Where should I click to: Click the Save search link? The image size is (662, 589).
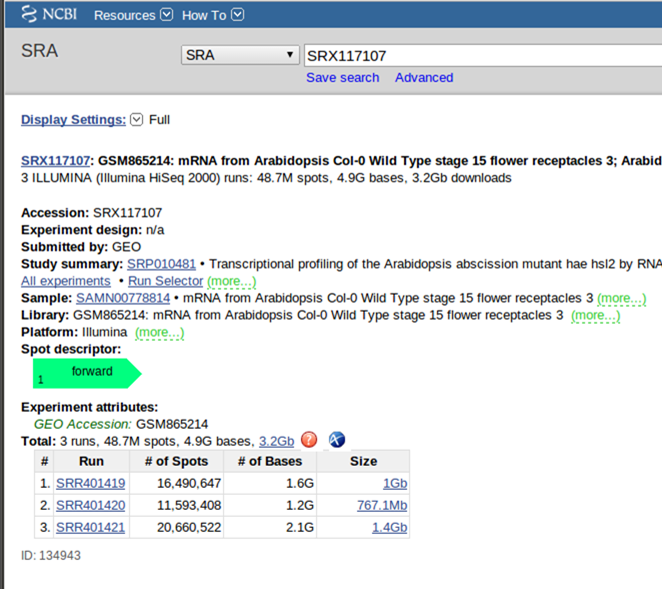pos(342,78)
